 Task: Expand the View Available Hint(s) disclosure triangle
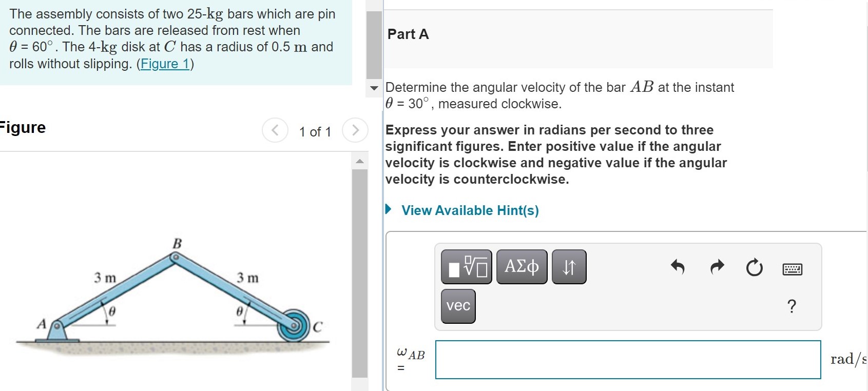[389, 209]
